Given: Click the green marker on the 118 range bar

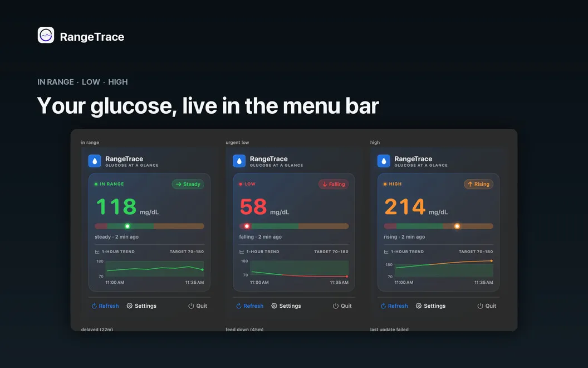Looking at the screenshot, I should coord(128,226).
